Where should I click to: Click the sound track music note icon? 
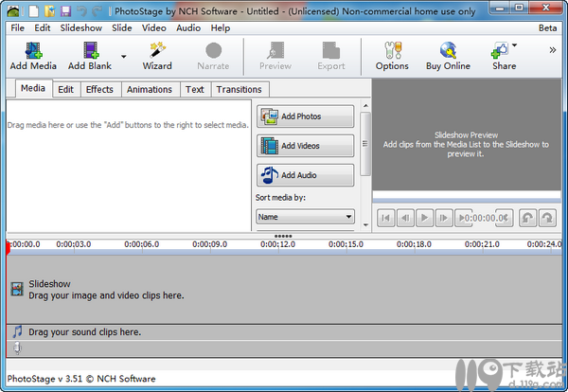pos(17,331)
